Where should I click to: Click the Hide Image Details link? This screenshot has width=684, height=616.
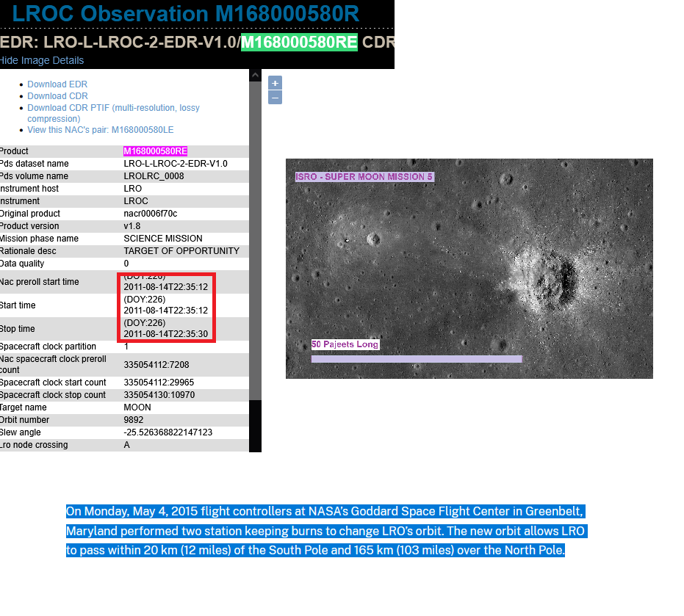pyautogui.click(x=42, y=60)
